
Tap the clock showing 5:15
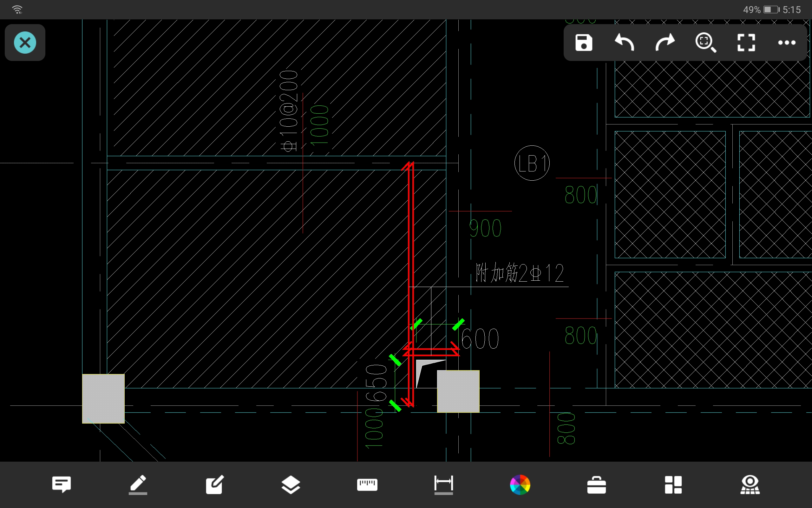pos(791,10)
